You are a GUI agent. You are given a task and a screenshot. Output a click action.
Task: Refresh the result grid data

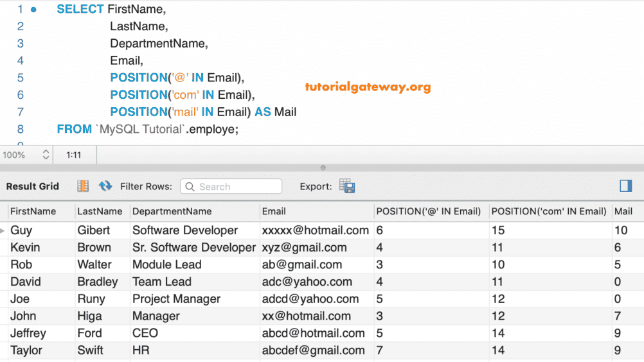point(105,186)
